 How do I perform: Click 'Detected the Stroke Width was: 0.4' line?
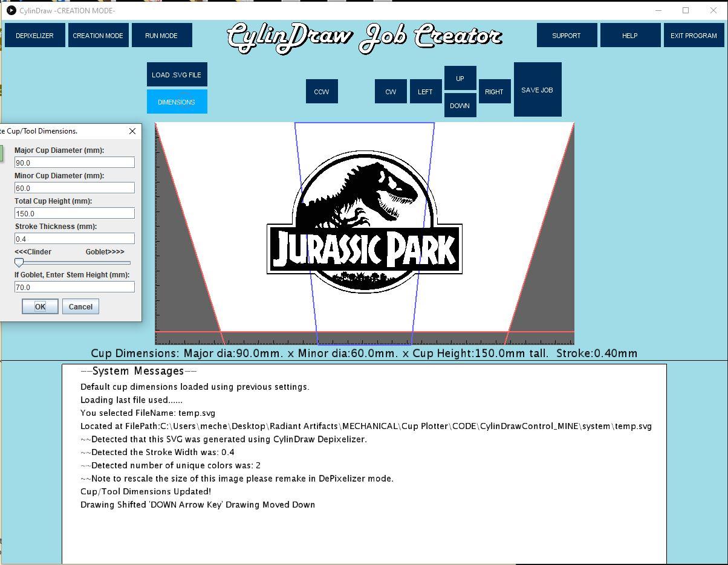(x=157, y=453)
